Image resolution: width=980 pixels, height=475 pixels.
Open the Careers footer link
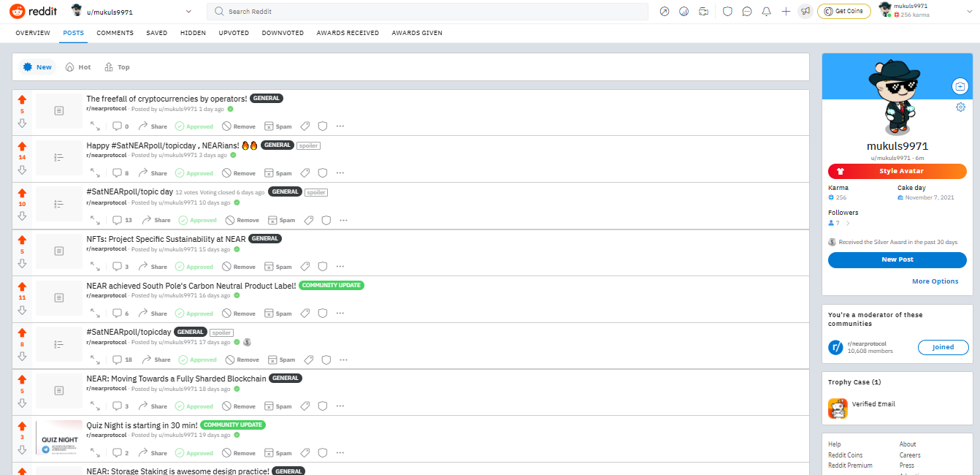click(x=910, y=455)
